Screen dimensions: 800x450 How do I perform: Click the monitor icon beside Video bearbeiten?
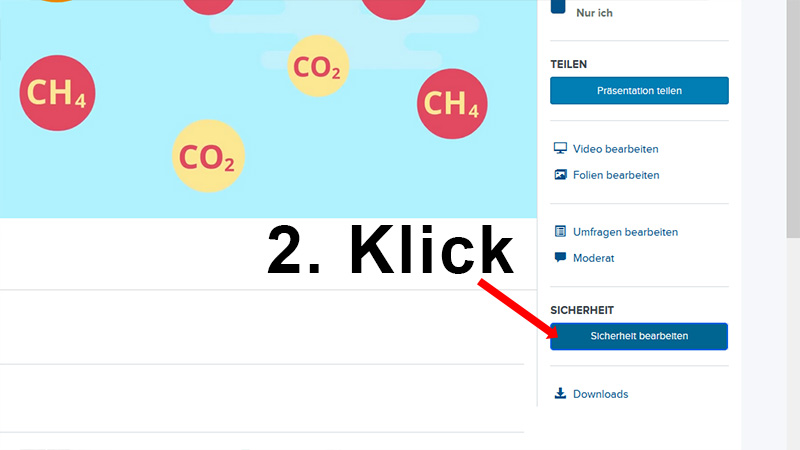[x=560, y=149]
